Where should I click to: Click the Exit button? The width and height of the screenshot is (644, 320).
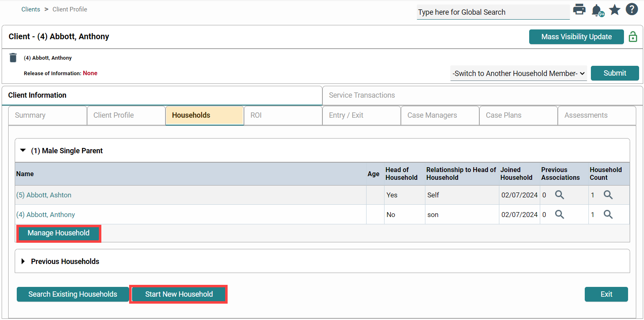point(606,294)
